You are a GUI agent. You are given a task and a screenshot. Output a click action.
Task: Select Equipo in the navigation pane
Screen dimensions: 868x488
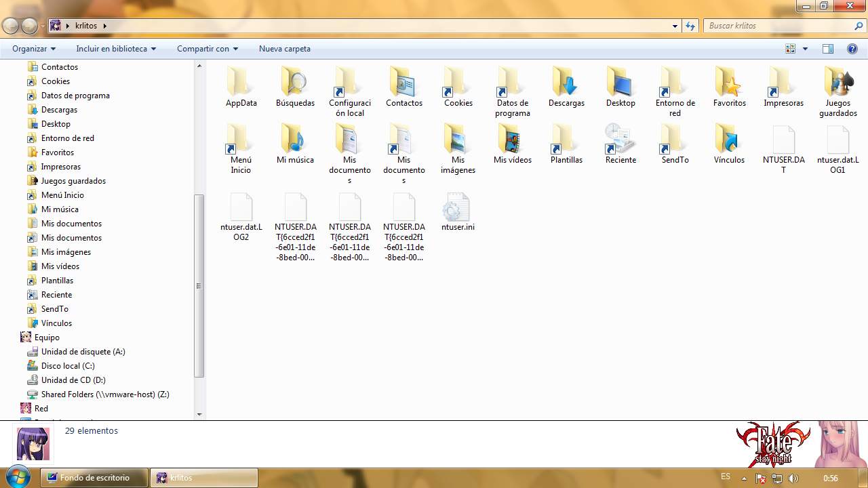coord(47,338)
